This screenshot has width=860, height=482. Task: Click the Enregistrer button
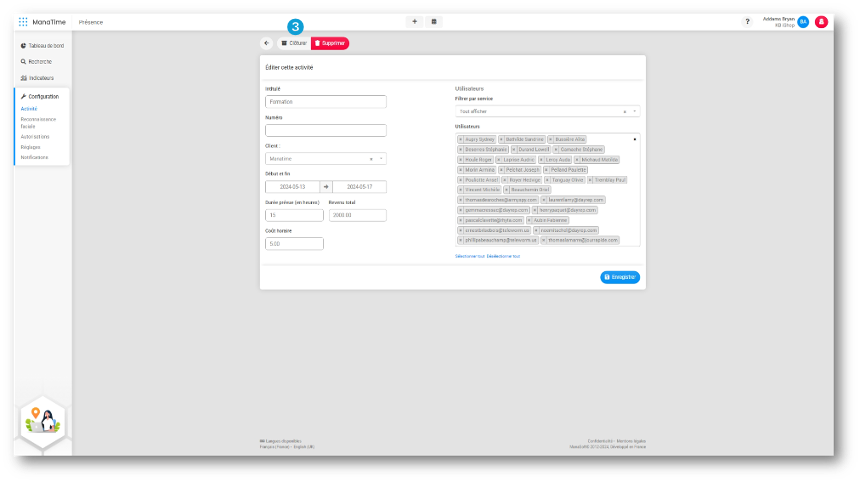[x=620, y=277]
